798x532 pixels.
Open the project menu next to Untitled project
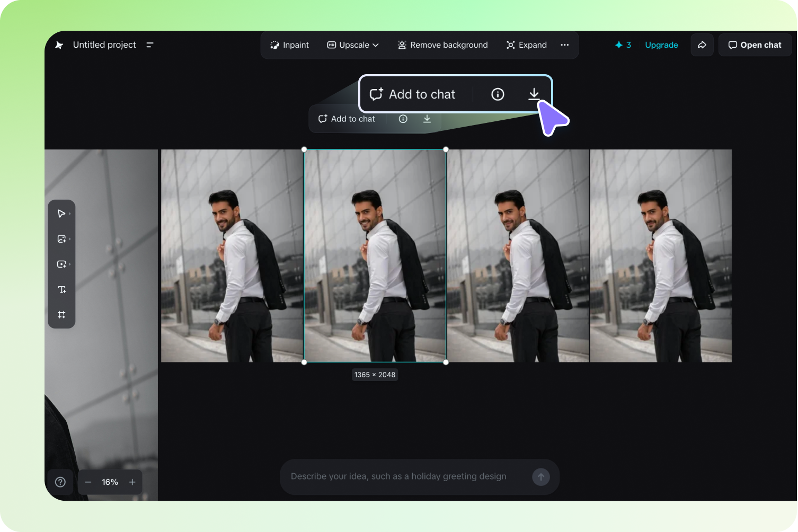pos(150,45)
